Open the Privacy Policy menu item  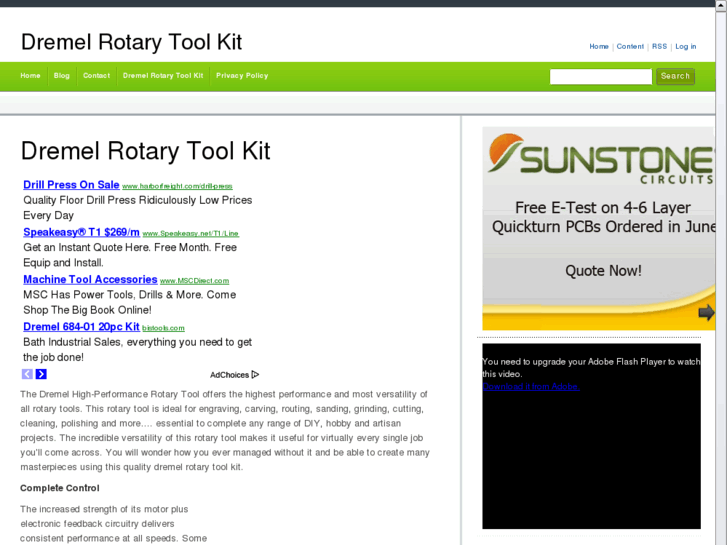242,76
